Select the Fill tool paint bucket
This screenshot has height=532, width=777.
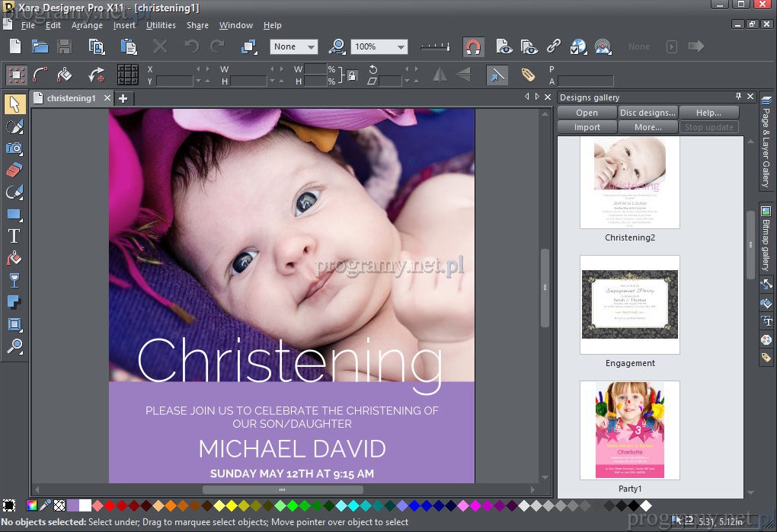tap(14, 258)
